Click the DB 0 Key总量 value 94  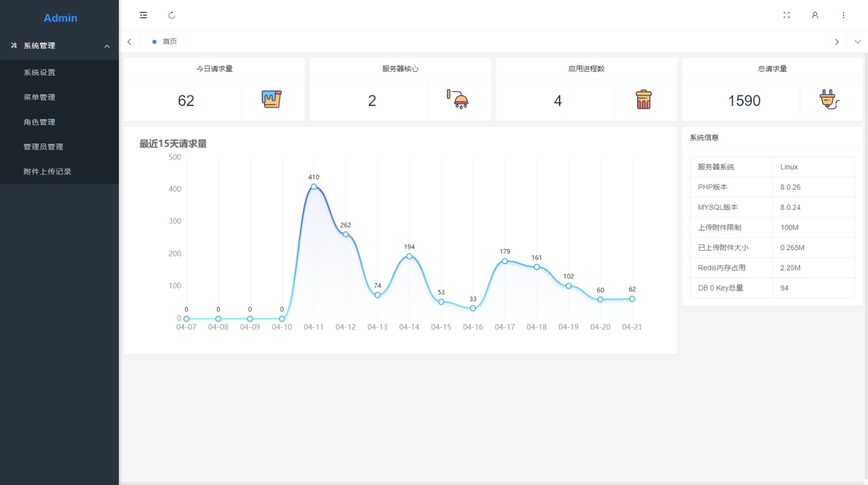pyautogui.click(x=784, y=288)
